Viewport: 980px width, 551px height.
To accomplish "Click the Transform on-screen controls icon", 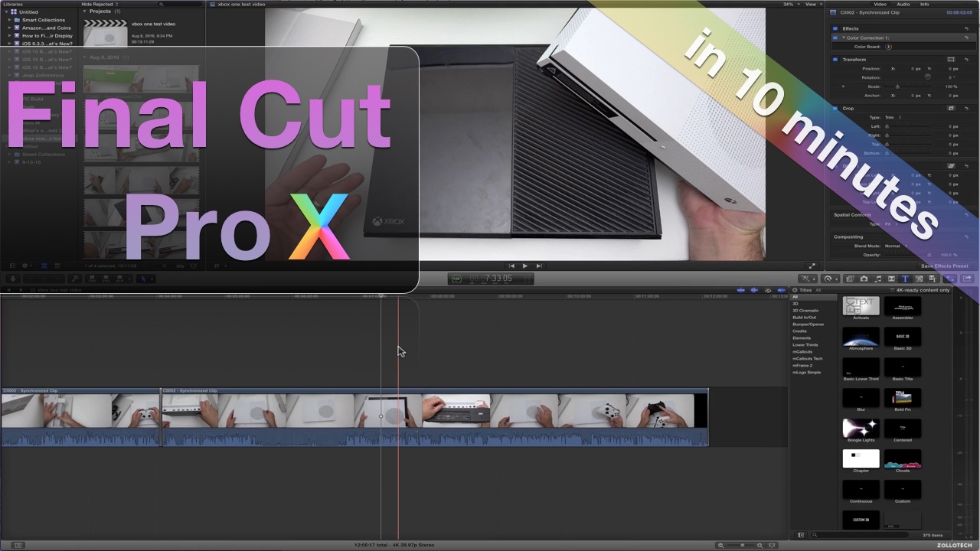I will pos(951,59).
